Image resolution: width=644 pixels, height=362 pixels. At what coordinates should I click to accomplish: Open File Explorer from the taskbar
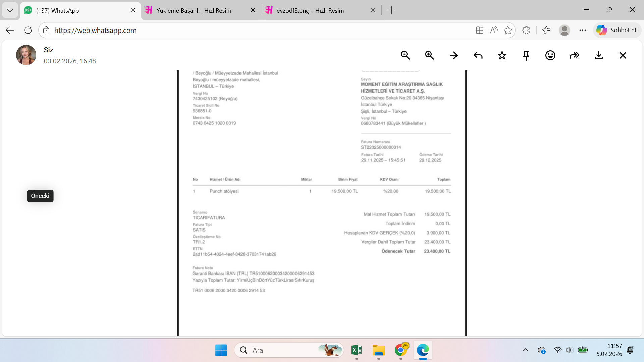[379, 350]
